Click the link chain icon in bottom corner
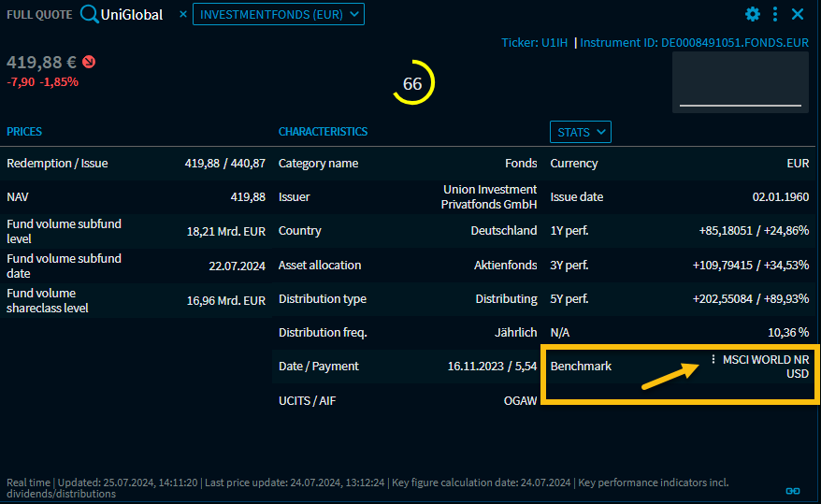 793,490
